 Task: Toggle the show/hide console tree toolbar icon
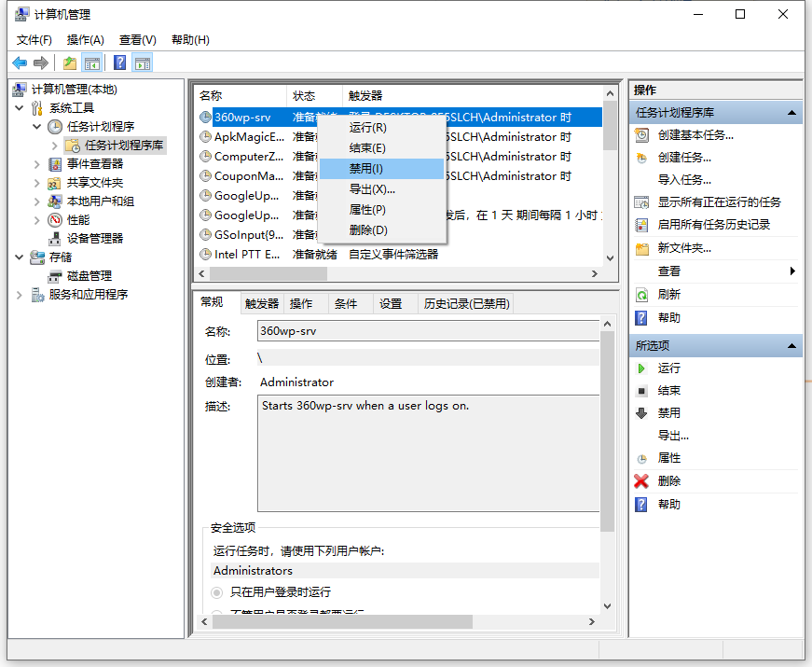[92, 62]
